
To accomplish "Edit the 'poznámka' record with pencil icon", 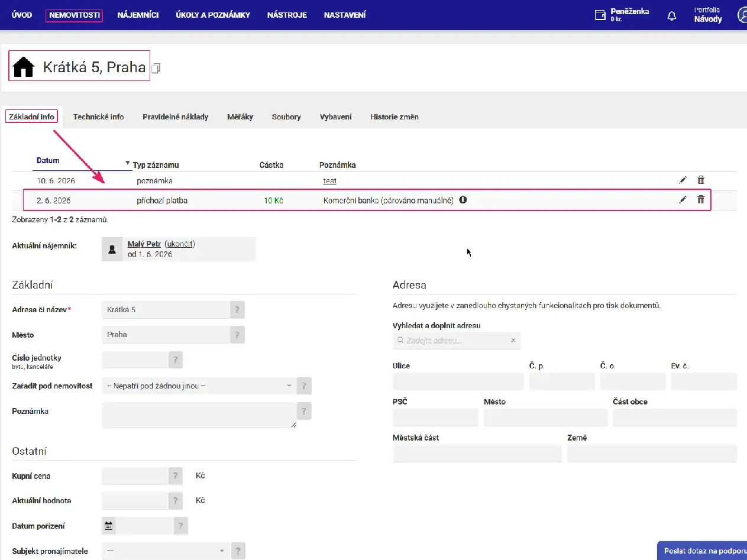I will (x=683, y=180).
